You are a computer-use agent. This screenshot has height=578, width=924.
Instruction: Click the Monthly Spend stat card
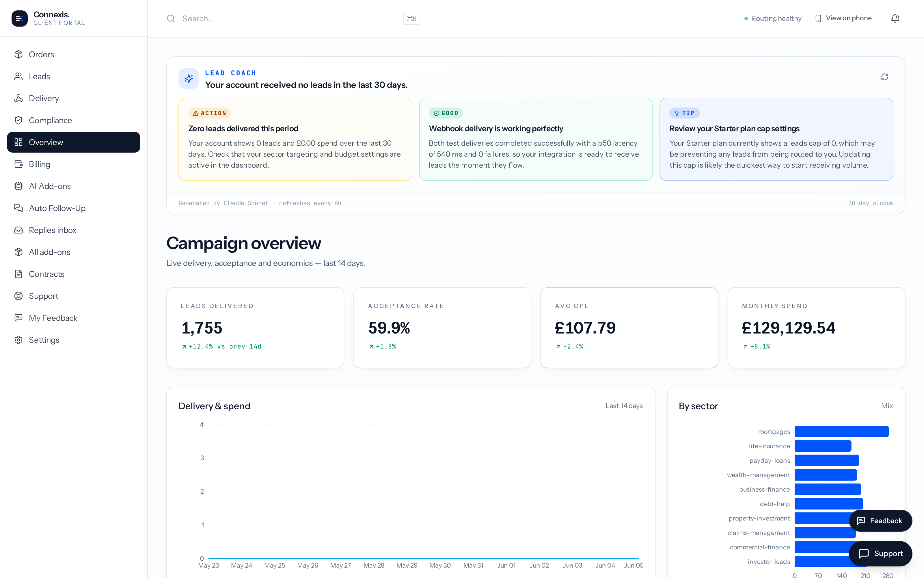click(x=816, y=328)
